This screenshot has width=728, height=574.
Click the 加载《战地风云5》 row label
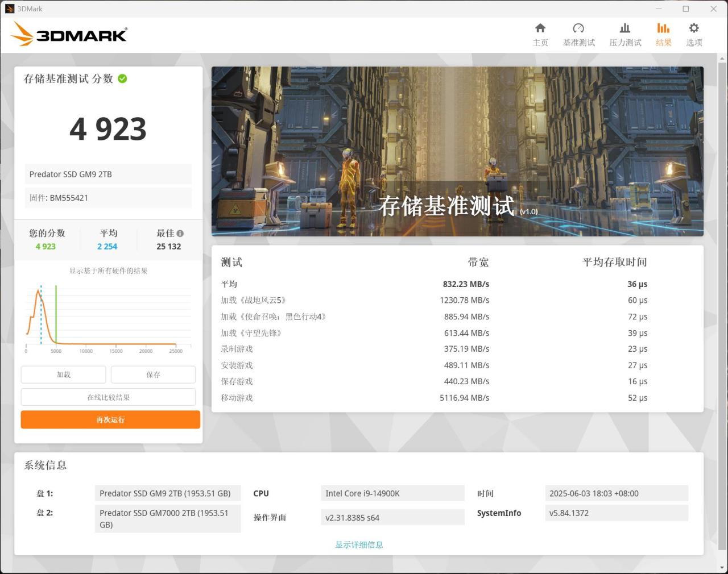tap(254, 300)
